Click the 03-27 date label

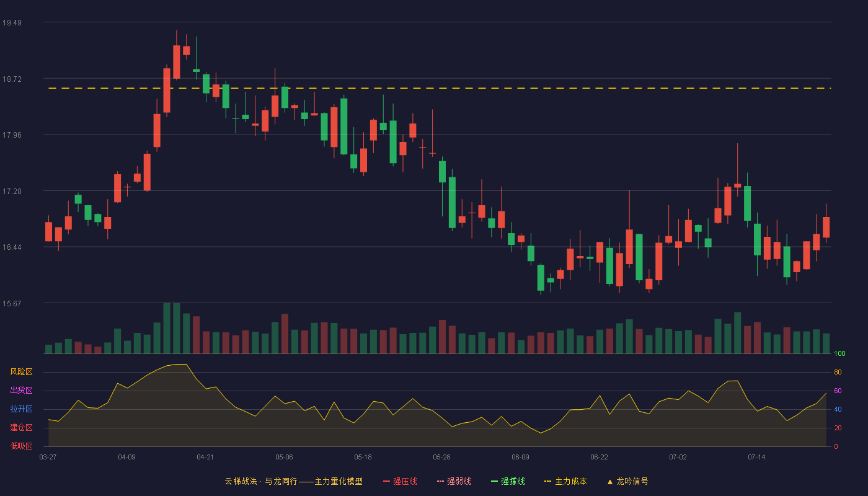(48, 457)
